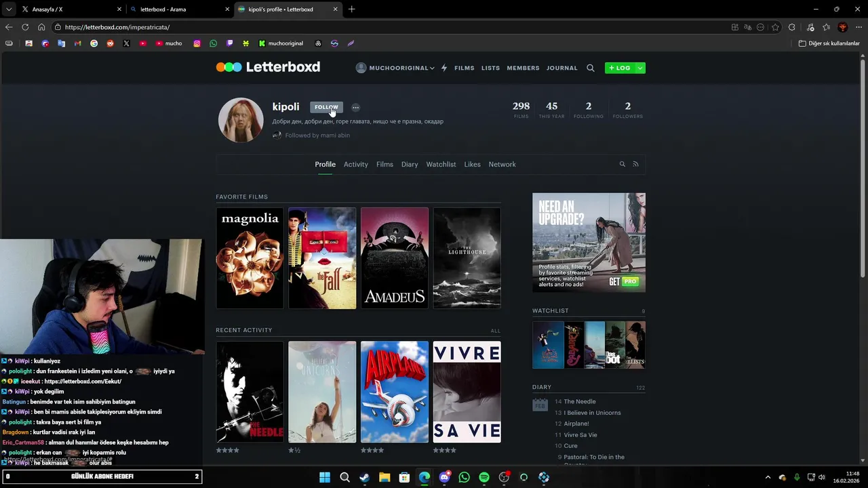The image size is (868, 488).
Task: Follow kipoli with the Follow button
Action: point(326,107)
